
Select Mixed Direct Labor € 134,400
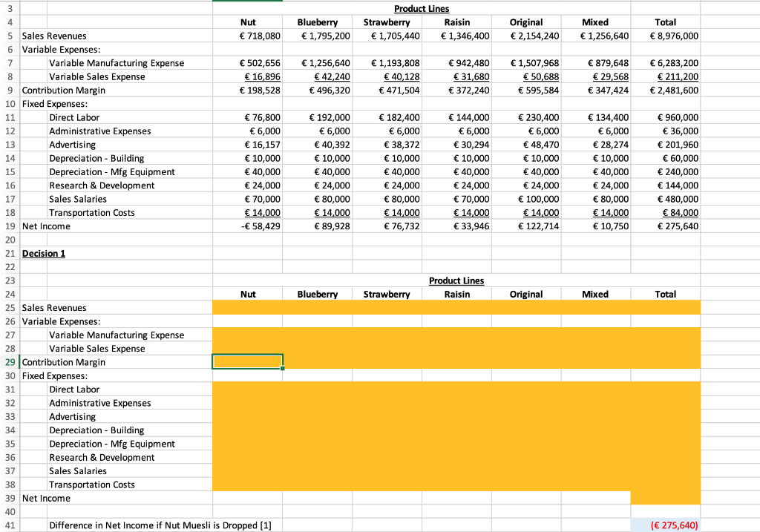[x=596, y=117]
